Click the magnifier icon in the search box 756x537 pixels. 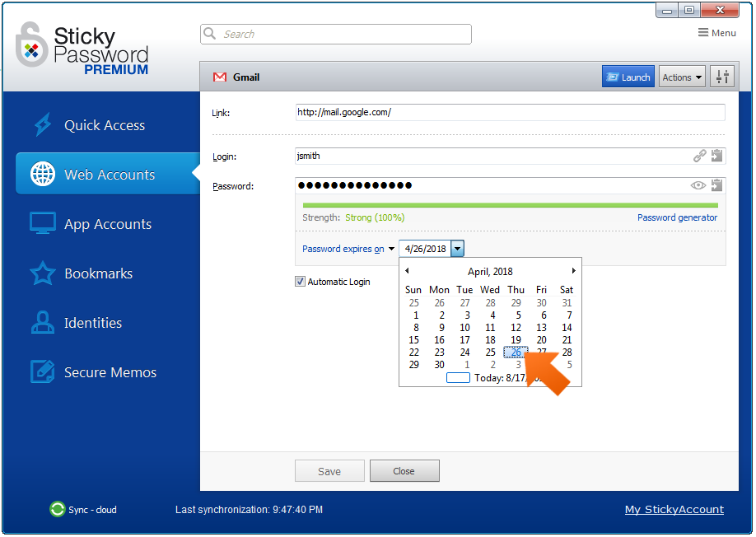coord(210,33)
